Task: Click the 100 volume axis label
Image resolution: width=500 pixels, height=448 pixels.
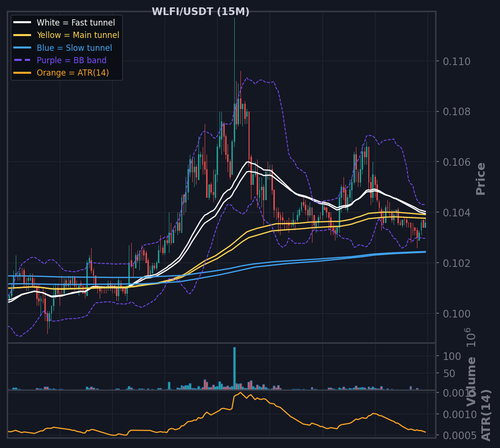Action: (x=452, y=356)
